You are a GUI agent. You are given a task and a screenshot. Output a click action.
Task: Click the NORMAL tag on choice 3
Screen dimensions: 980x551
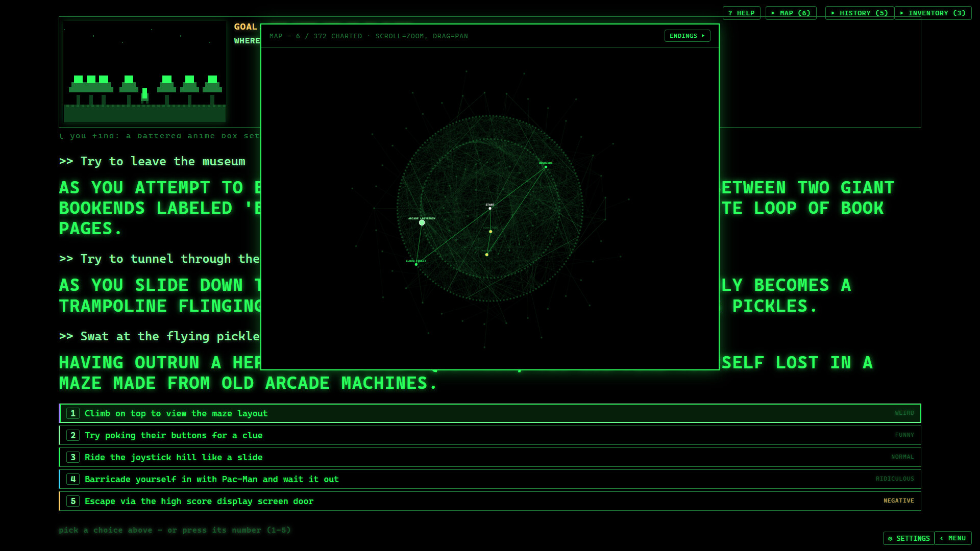902,457
